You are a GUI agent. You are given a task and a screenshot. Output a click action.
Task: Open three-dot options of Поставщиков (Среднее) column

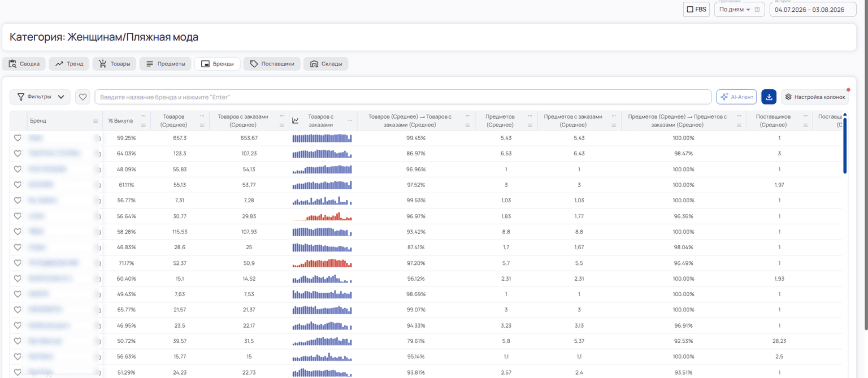806,116
